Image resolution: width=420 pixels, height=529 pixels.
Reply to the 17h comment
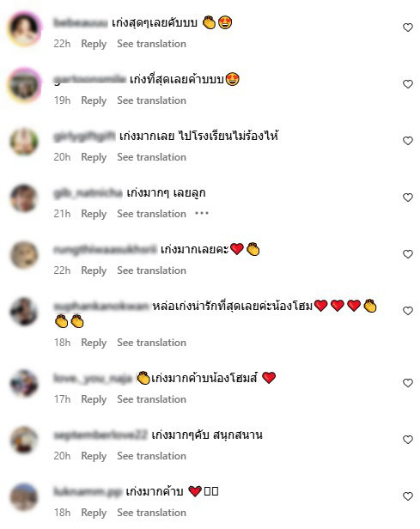click(x=94, y=399)
